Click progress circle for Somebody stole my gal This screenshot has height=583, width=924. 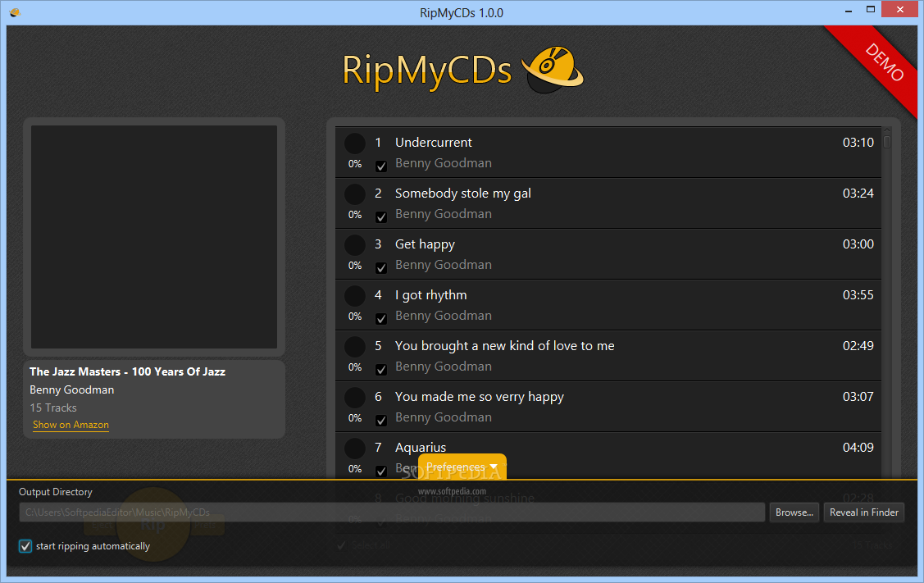click(x=355, y=194)
